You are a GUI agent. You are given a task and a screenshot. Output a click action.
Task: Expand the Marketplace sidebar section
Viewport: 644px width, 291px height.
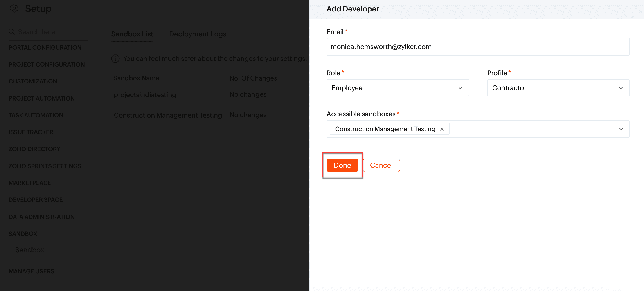(x=30, y=183)
